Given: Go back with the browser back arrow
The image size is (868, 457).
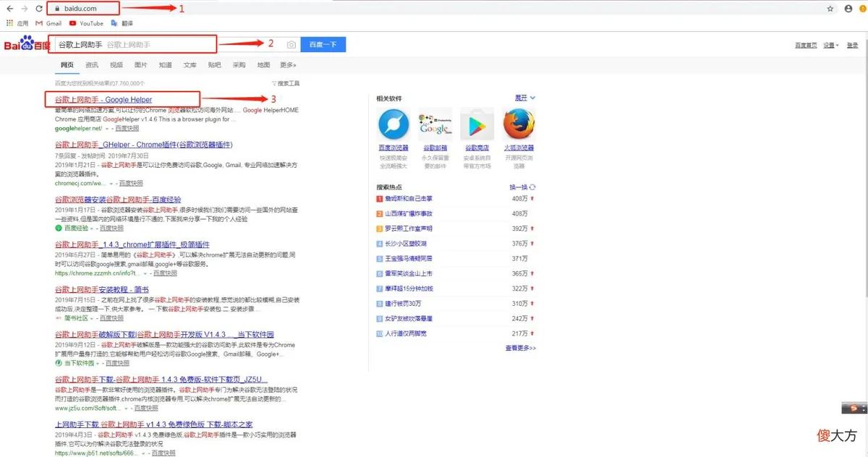Looking at the screenshot, I should [x=9, y=9].
